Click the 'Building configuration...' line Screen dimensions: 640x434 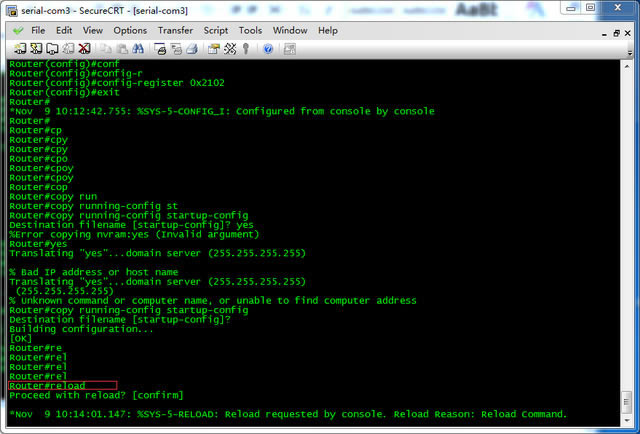tap(81, 329)
